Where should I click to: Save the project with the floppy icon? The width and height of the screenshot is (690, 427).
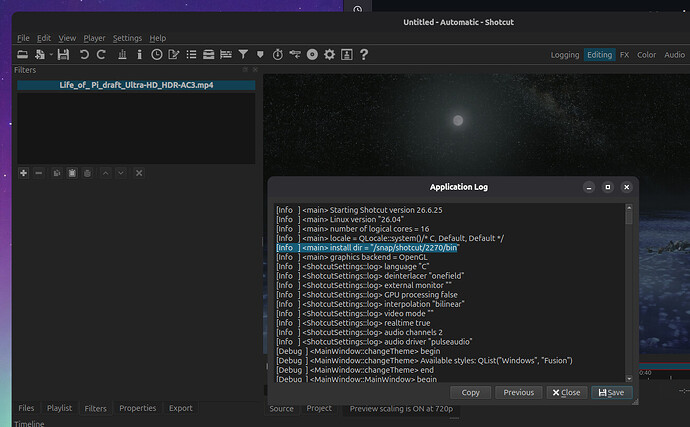[63, 55]
